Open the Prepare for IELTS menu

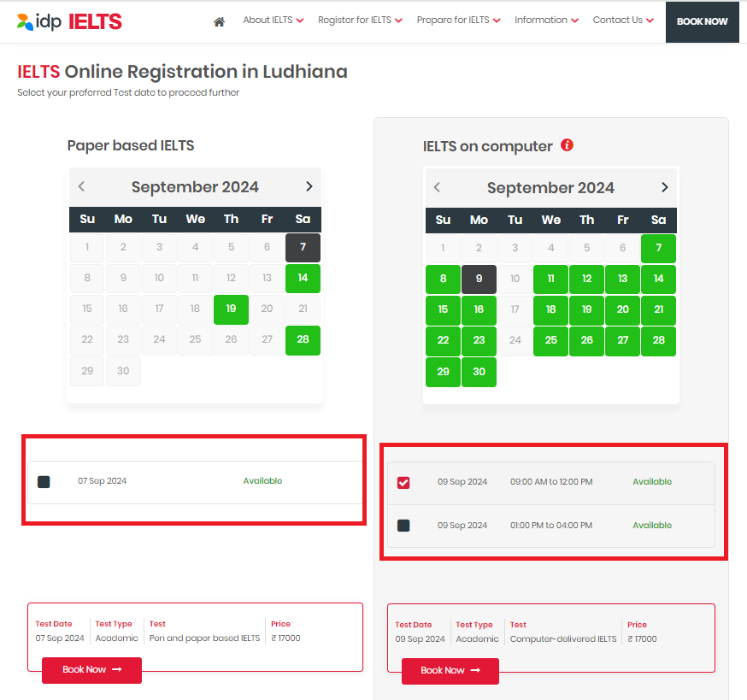458,19
